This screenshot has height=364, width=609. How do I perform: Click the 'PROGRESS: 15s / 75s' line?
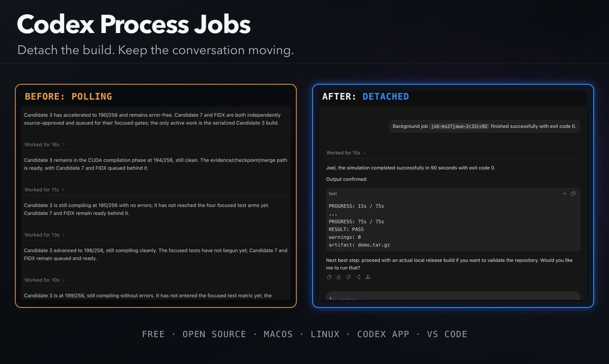coord(356,206)
